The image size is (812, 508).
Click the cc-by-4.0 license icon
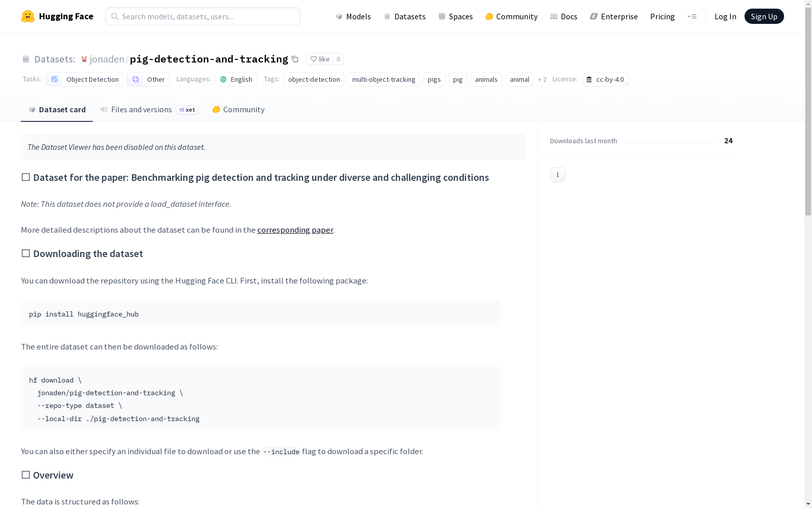pyautogui.click(x=589, y=79)
